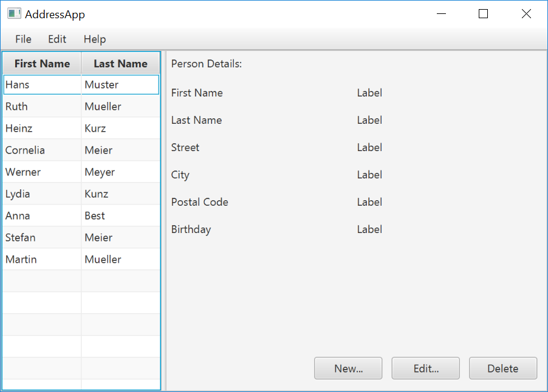Maximize the AddressApp window
The width and height of the screenshot is (548, 392).
tap(484, 14)
